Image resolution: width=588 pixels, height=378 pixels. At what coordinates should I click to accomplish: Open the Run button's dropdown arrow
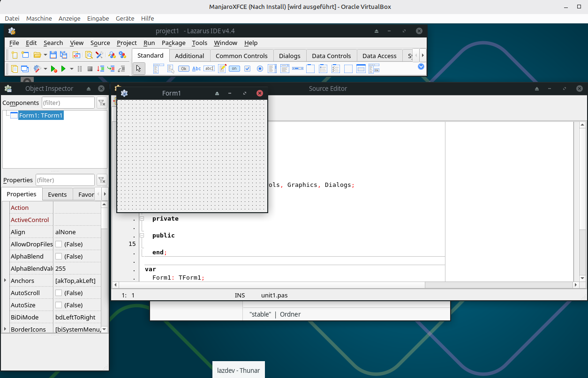pos(72,69)
